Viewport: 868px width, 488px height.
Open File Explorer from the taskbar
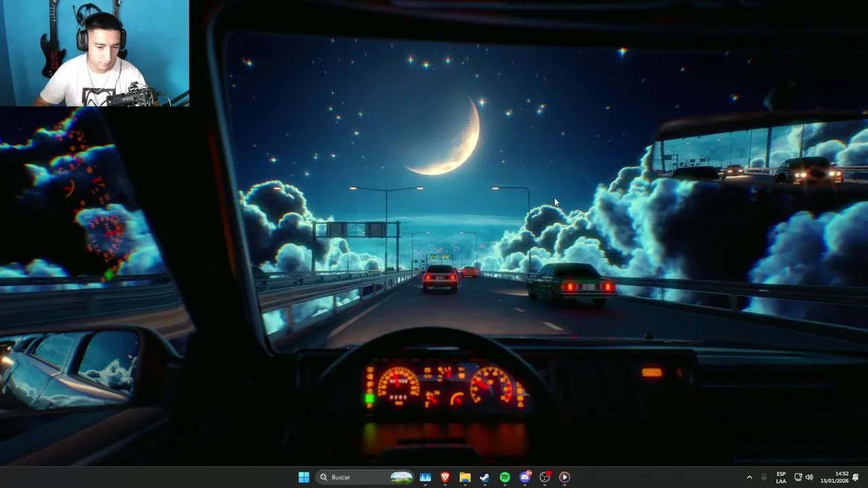465,477
